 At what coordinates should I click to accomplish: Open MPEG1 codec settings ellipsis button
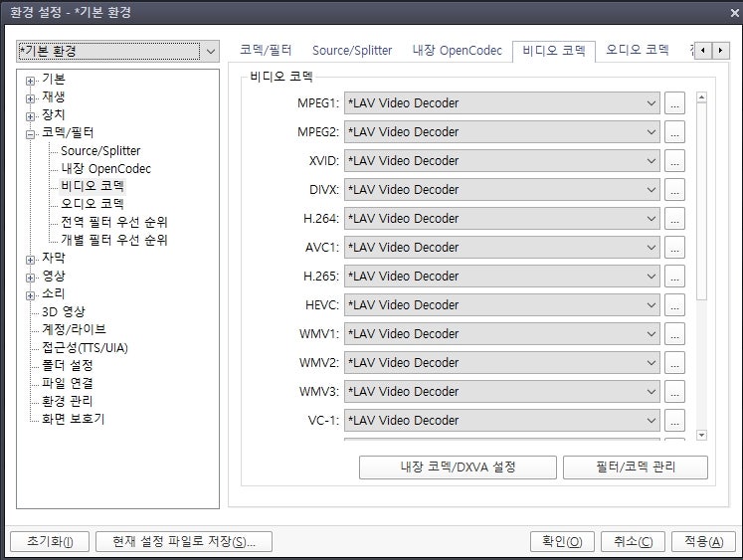(674, 102)
